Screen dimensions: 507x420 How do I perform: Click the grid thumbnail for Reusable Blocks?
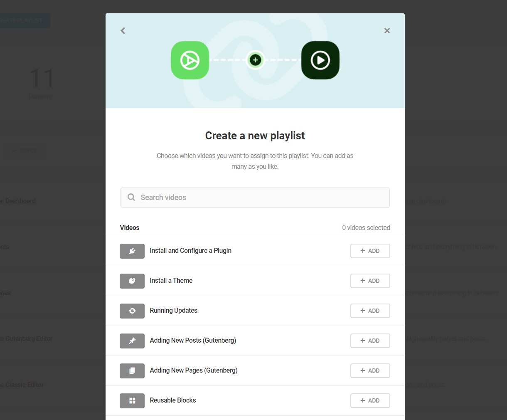click(132, 401)
